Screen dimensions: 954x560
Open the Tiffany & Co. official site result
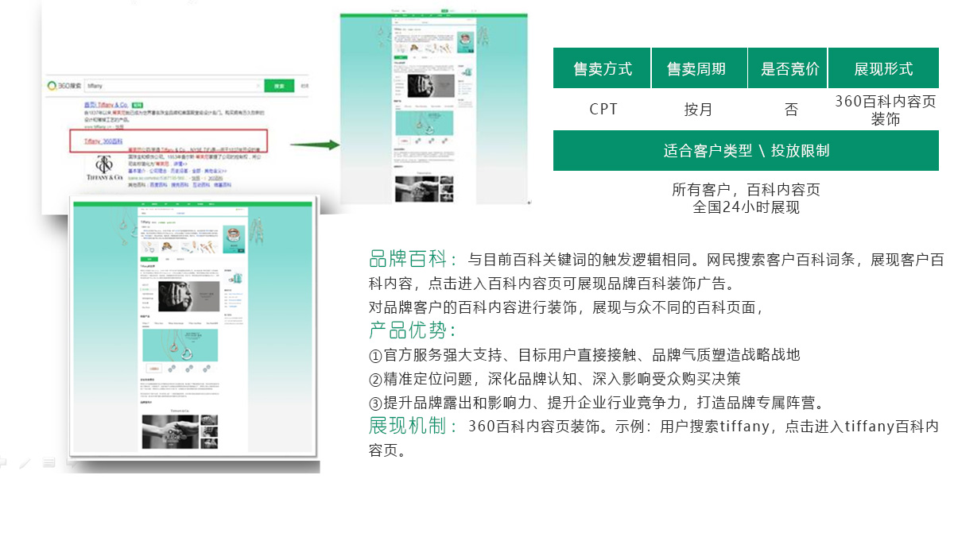[x=107, y=104]
